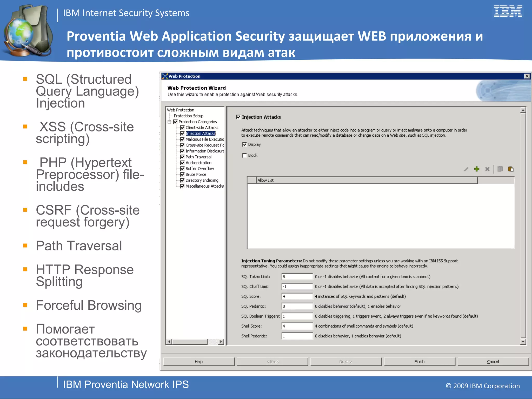532x399 pixels.
Task: Toggle Path Traversal checkbox in tree
Action: coord(182,157)
